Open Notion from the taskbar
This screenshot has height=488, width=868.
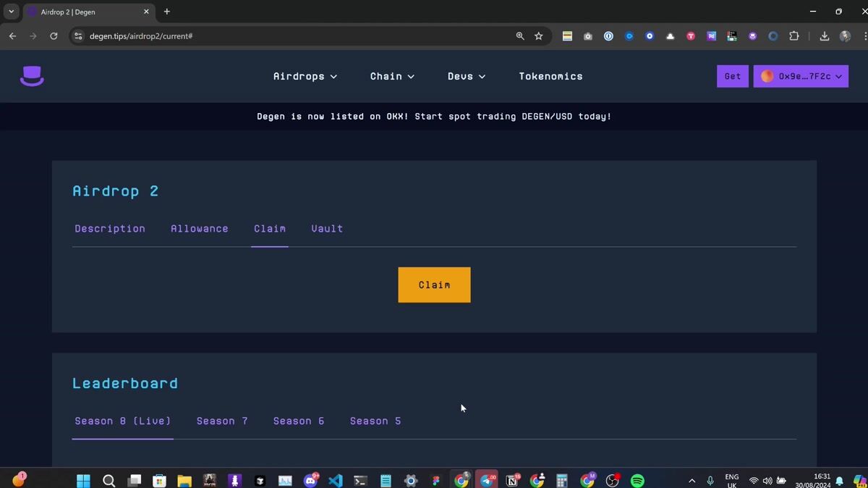pos(511,481)
